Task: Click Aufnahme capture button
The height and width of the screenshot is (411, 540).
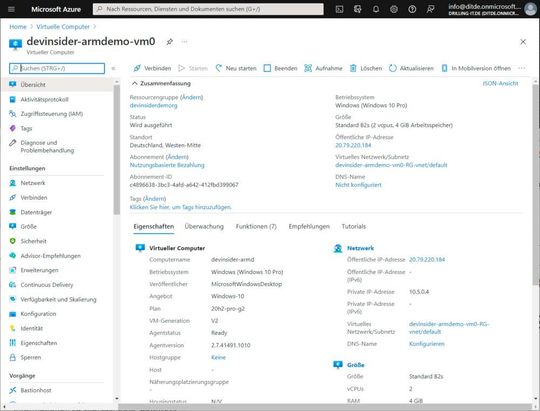Action: tap(323, 68)
